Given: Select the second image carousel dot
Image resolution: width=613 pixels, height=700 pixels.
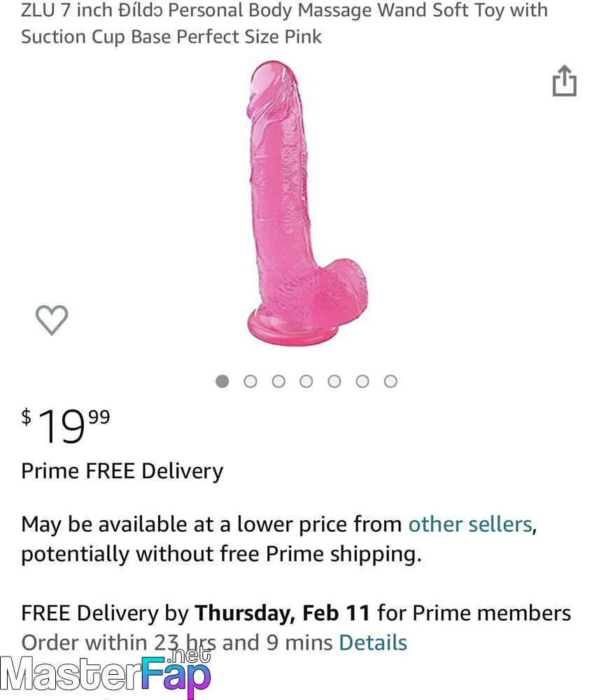Looking at the screenshot, I should click(251, 381).
